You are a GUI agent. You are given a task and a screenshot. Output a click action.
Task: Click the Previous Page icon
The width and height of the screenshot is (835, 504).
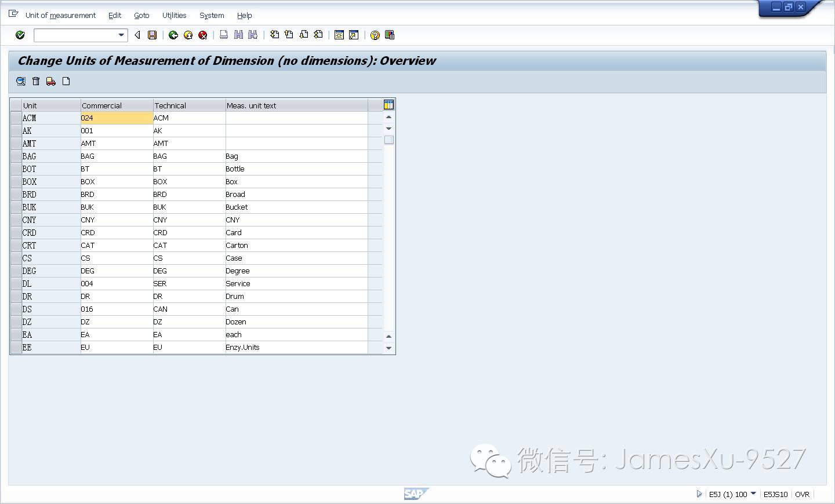coord(289,35)
